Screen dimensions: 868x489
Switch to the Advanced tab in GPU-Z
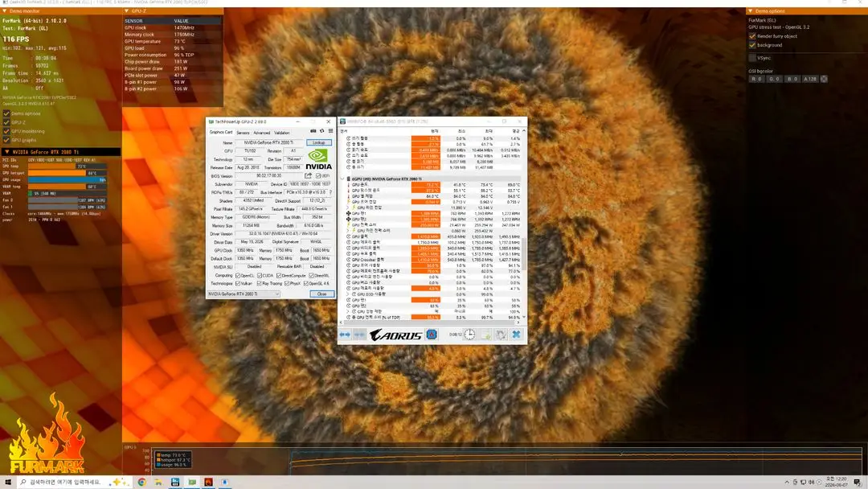coord(262,133)
